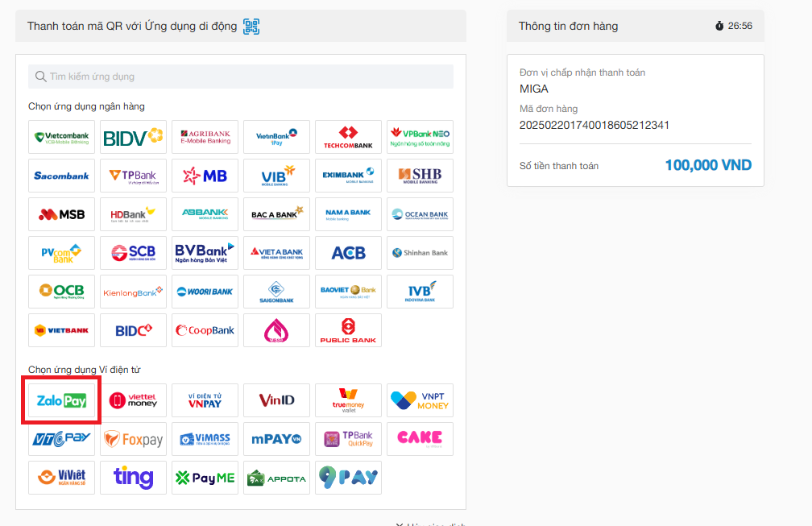The width and height of the screenshot is (812, 526).
Task: Click the QR code icon in header
Action: (x=251, y=27)
